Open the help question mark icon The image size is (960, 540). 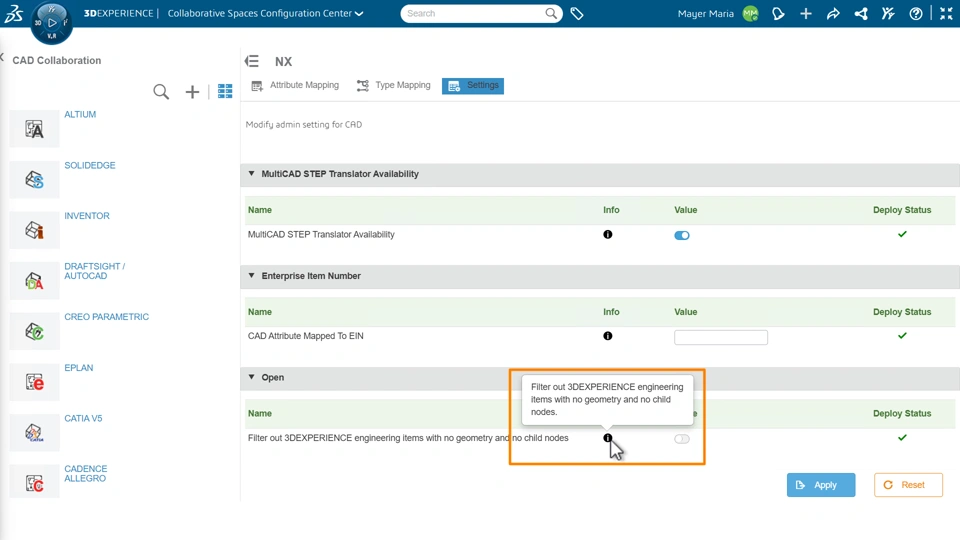click(x=916, y=14)
